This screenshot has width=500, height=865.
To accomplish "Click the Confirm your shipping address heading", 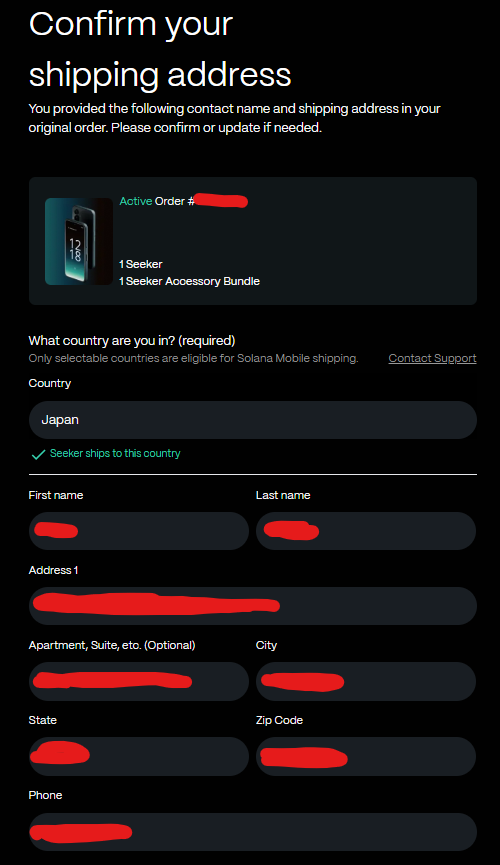I will click(x=160, y=50).
